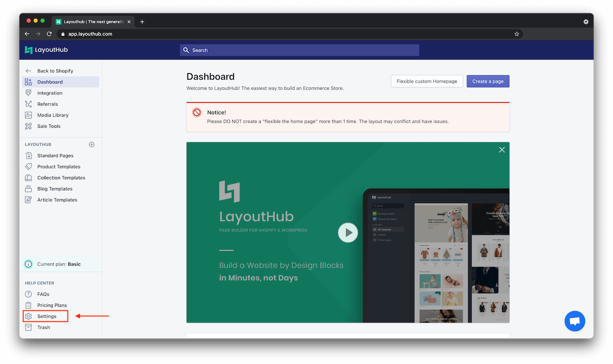The image size is (613, 364).
Task: Click the Trash archive icon
Action: 28,327
